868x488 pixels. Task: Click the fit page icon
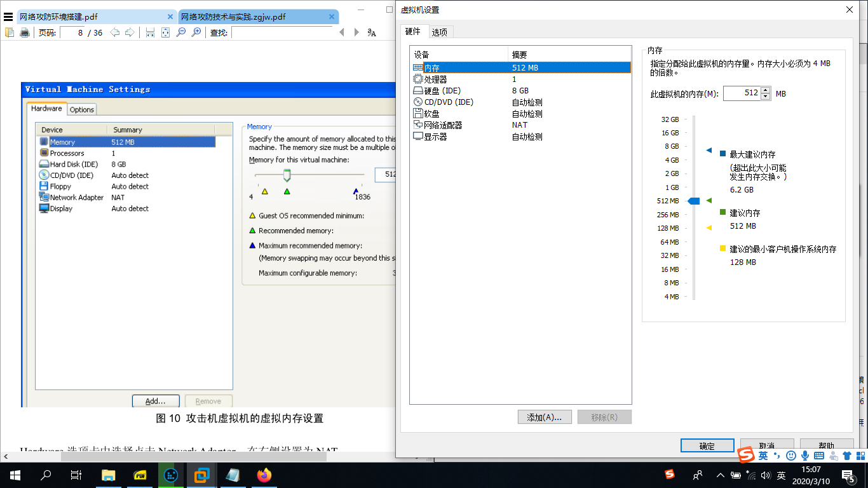pyautogui.click(x=166, y=32)
